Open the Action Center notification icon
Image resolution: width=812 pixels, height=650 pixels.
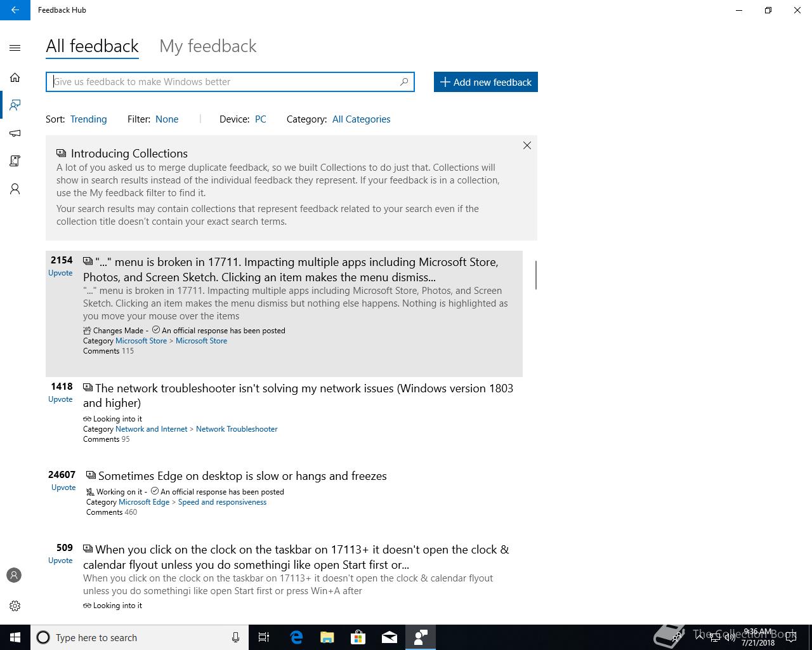(791, 637)
